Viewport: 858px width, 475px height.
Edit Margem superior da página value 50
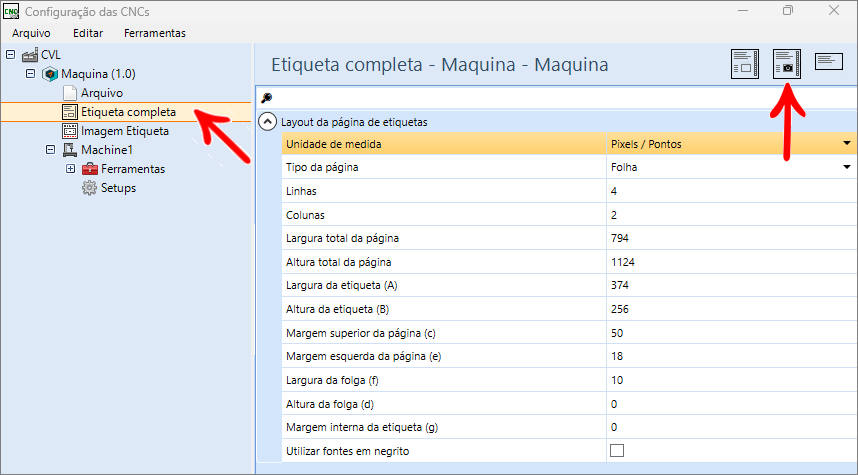[x=731, y=333]
